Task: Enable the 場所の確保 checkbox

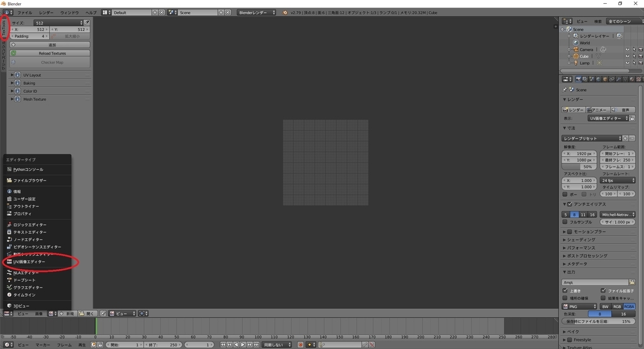Action: [x=565, y=298]
